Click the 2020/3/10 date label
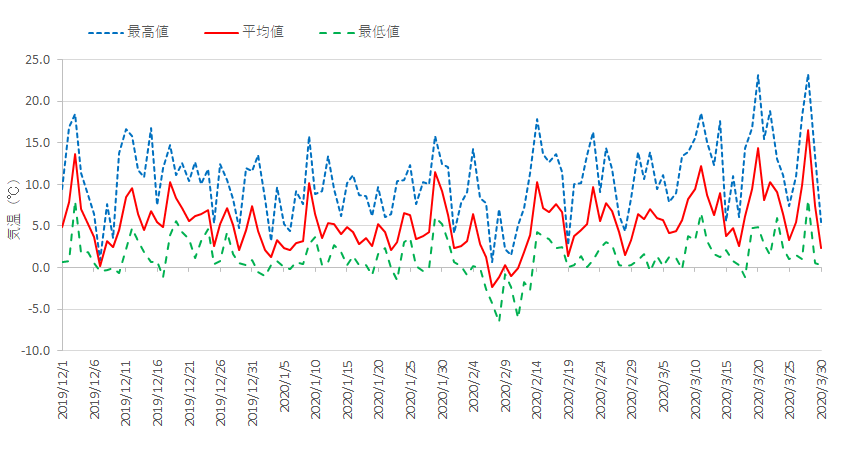 click(695, 390)
